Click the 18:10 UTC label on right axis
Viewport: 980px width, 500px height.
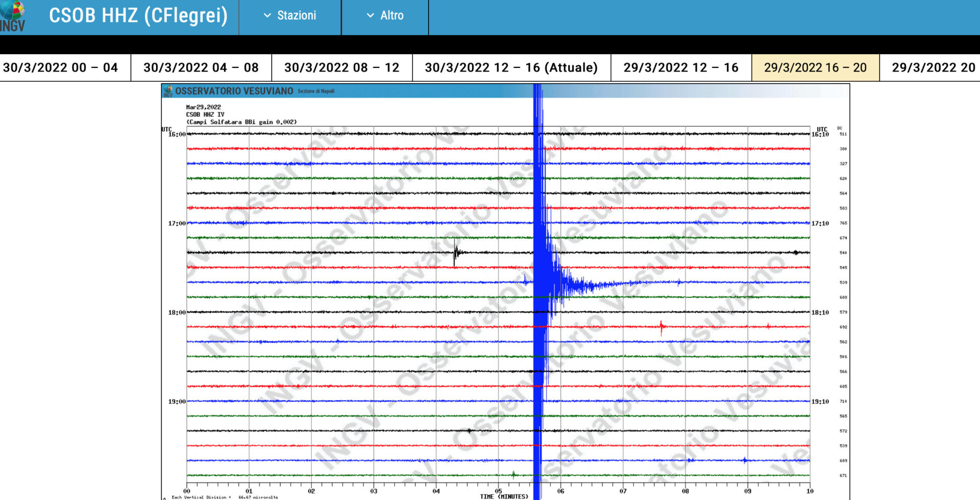(x=820, y=313)
